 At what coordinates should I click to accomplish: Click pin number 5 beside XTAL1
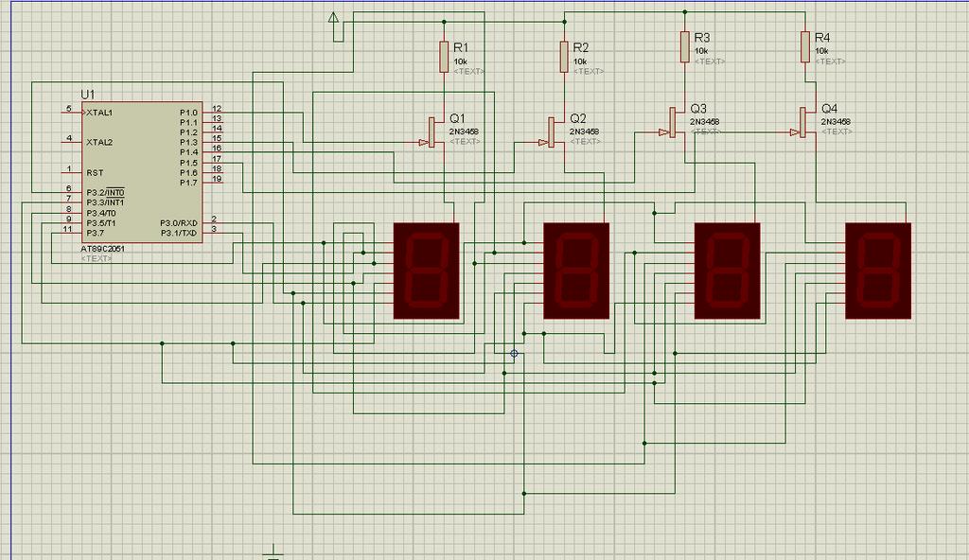69,109
